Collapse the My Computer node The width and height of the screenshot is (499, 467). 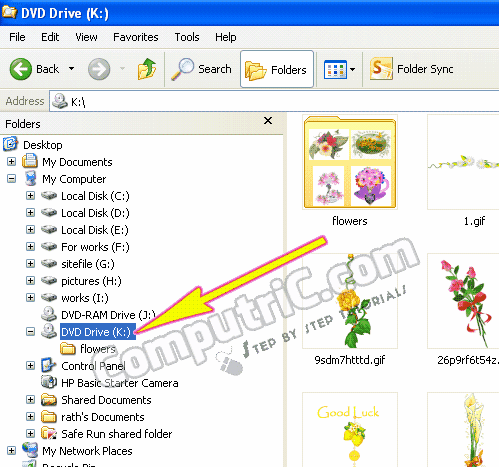[x=11, y=179]
